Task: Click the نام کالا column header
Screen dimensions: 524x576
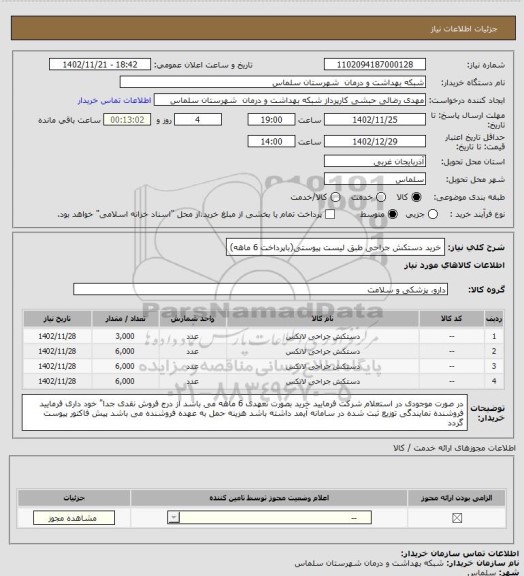Action: coord(323,319)
